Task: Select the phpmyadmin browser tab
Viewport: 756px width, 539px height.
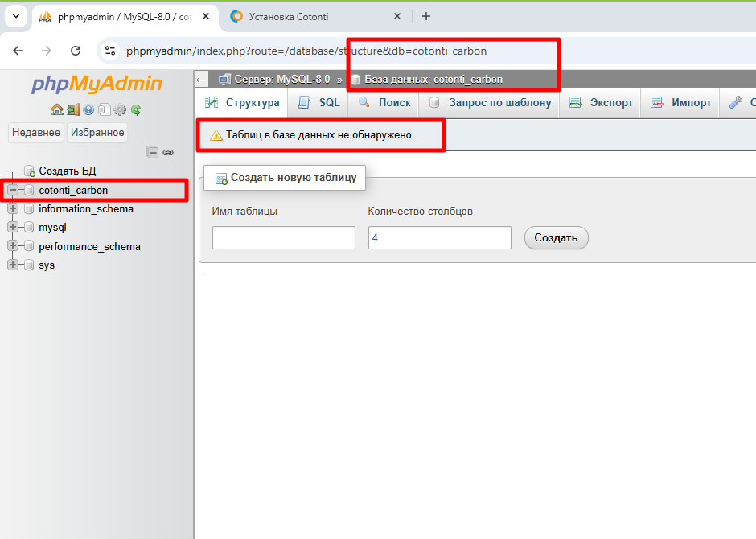Action: [x=125, y=16]
